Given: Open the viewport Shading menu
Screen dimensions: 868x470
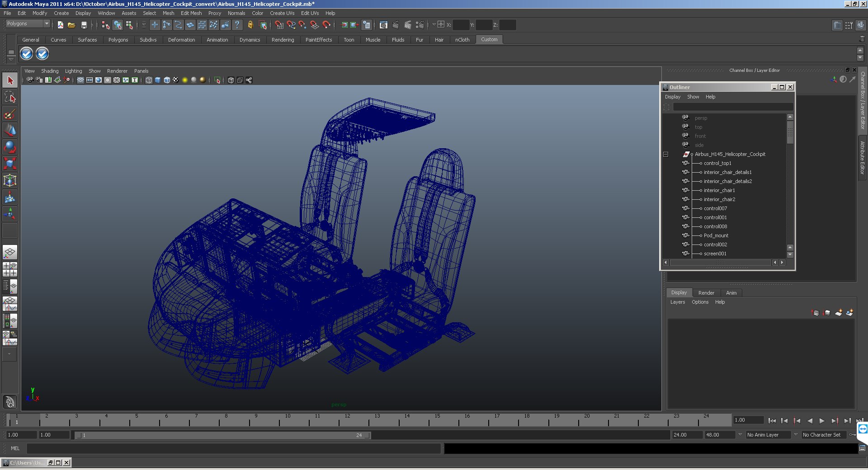Looking at the screenshot, I should (50, 71).
